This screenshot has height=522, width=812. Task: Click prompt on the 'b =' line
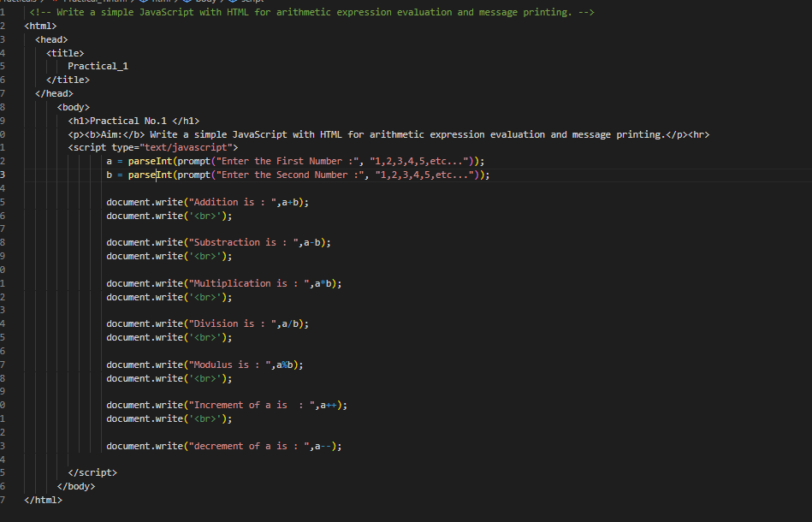[x=194, y=175]
